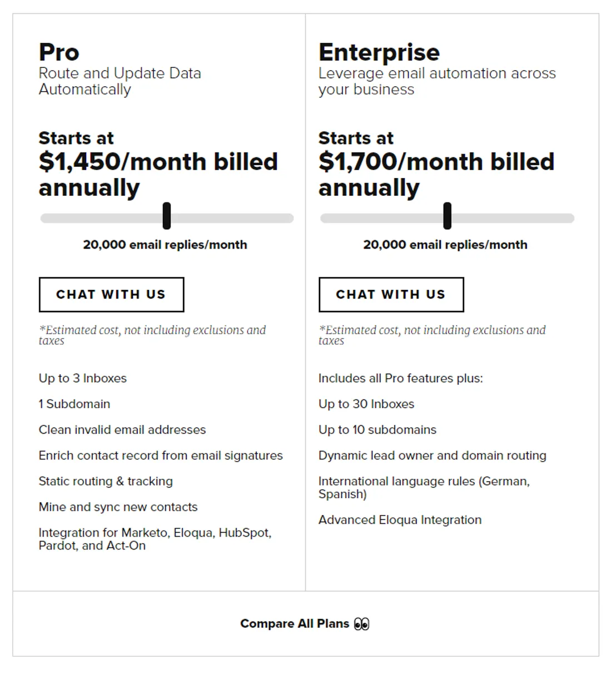Screen dimensions: 616x674
Task: Click the eyes emoji beside Compare All Plans
Action: tap(362, 624)
